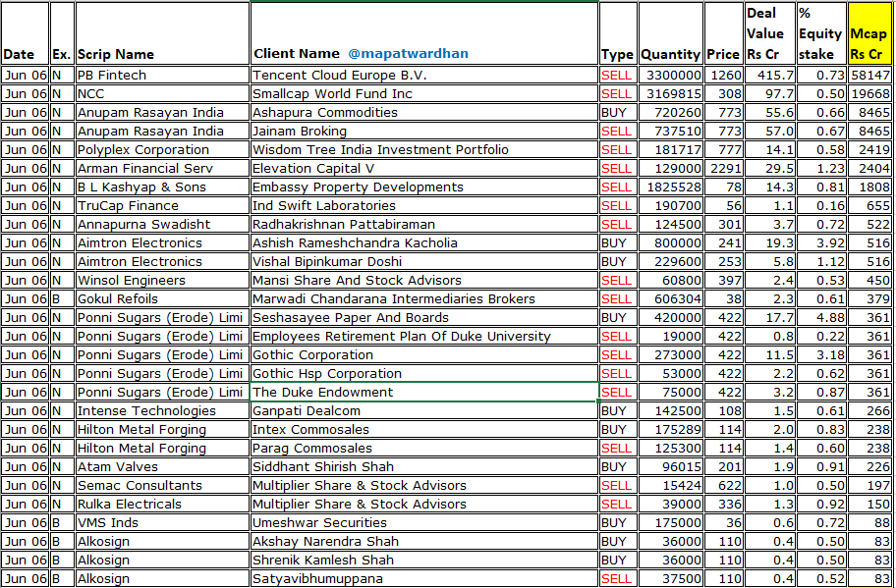
Task: Select BUY type in Ashapura Commodities row
Action: point(618,113)
